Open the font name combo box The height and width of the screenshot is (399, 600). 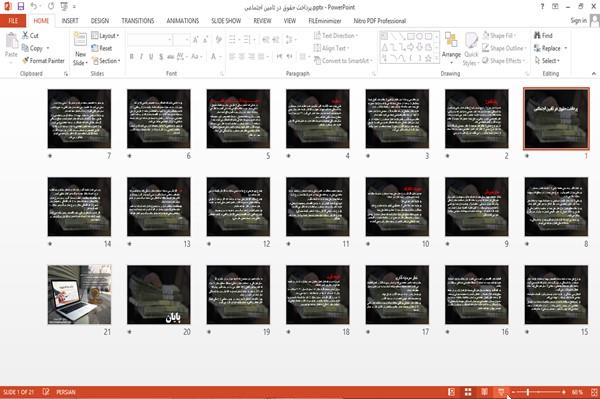[x=150, y=39]
